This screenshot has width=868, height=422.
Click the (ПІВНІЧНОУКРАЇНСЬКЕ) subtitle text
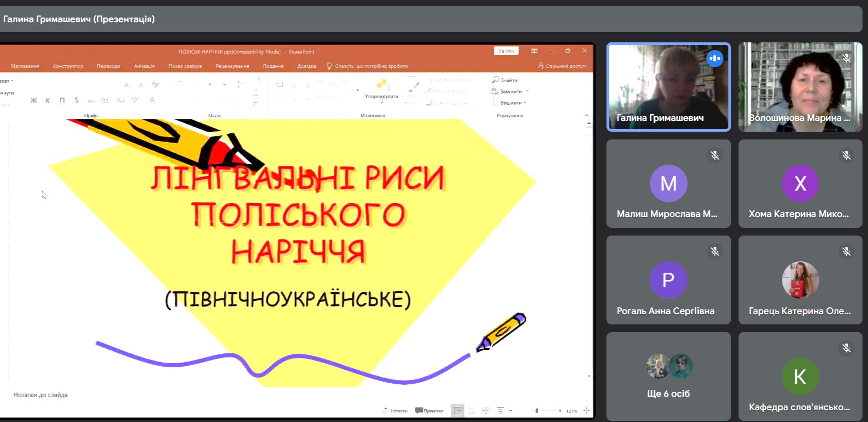(288, 300)
